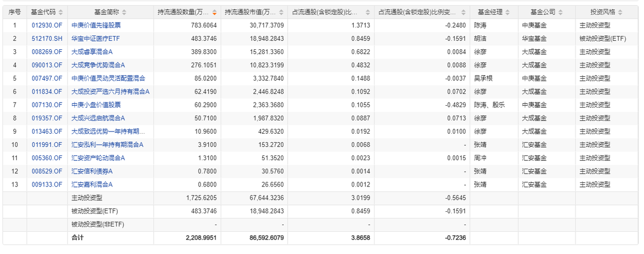The image size is (644, 254).
Task: Sort by 基金代码 column sort icon
Action: [x=61, y=12]
